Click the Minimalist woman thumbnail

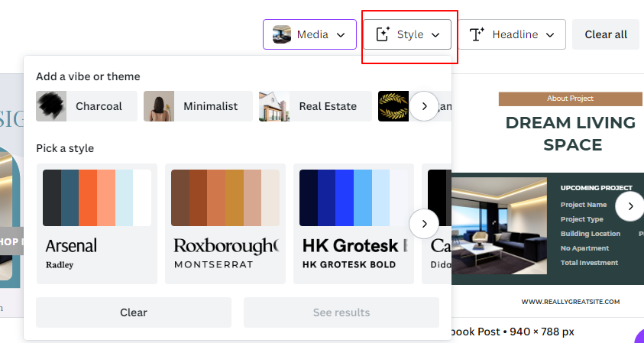coord(159,106)
